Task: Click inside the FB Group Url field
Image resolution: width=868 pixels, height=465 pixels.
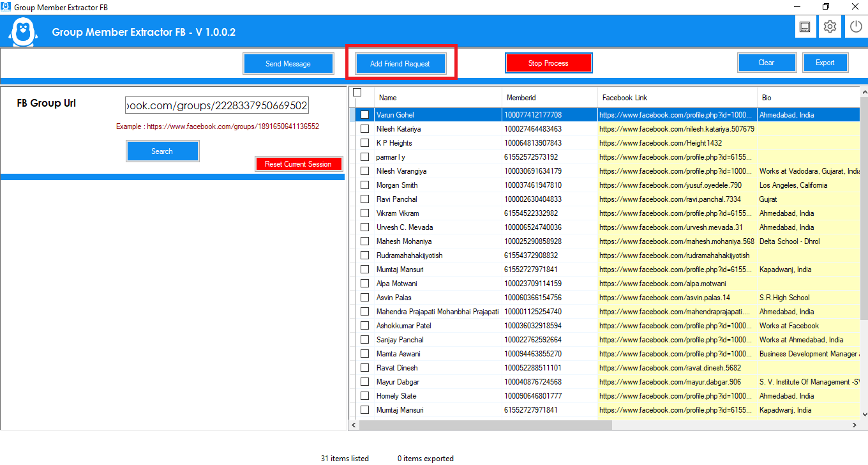Action: (217, 104)
